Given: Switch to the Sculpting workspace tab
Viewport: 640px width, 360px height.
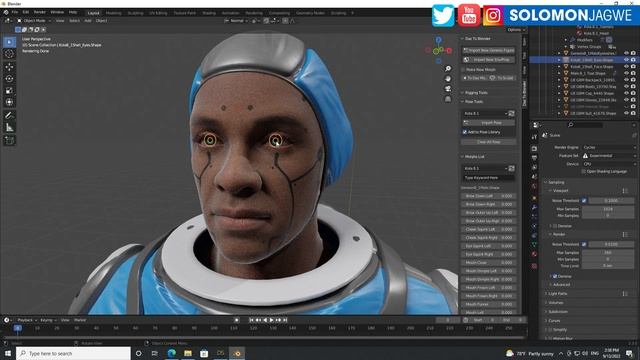Looking at the screenshot, I should click(x=136, y=13).
